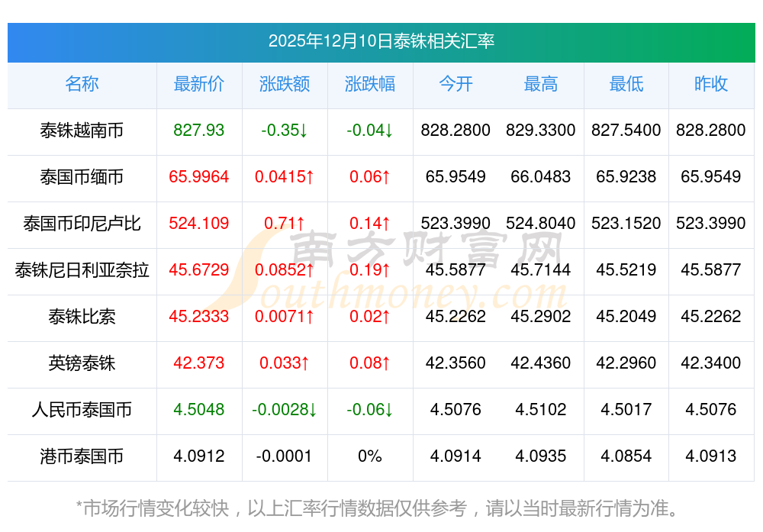Click change percent 0% in 港币泰国币 row
Image resolution: width=763 pixels, height=532 pixels.
(x=370, y=456)
